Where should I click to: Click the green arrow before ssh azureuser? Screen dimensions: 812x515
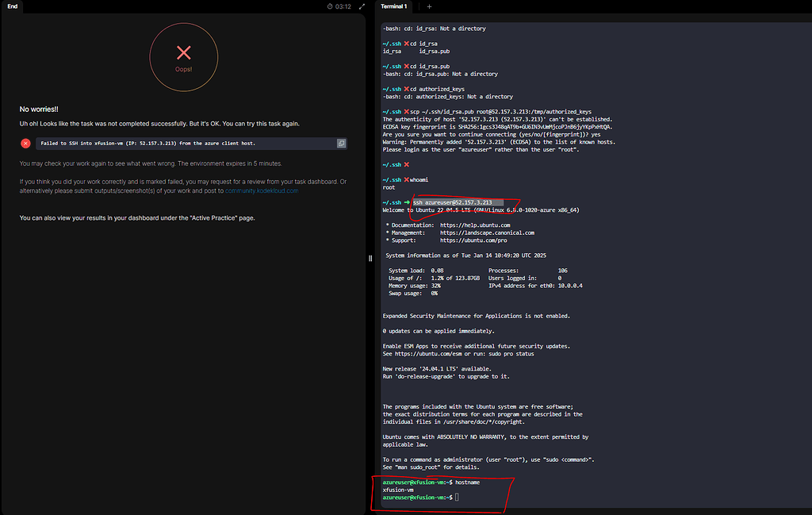coord(407,202)
